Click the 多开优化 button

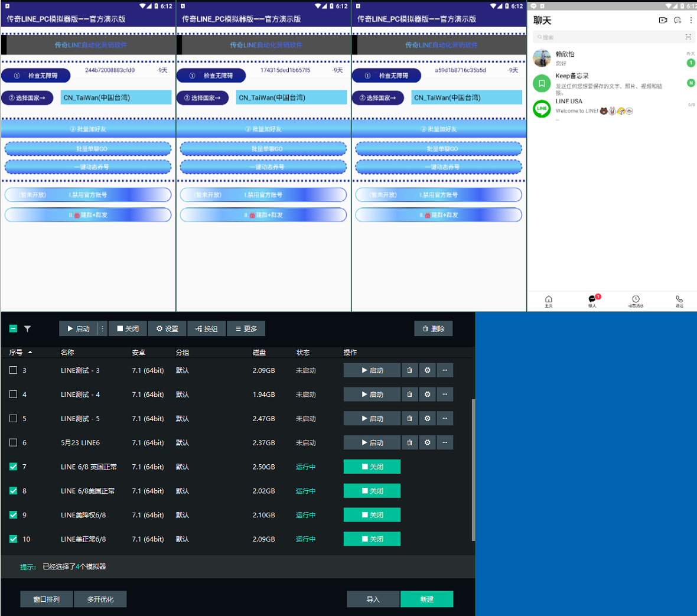point(100,599)
